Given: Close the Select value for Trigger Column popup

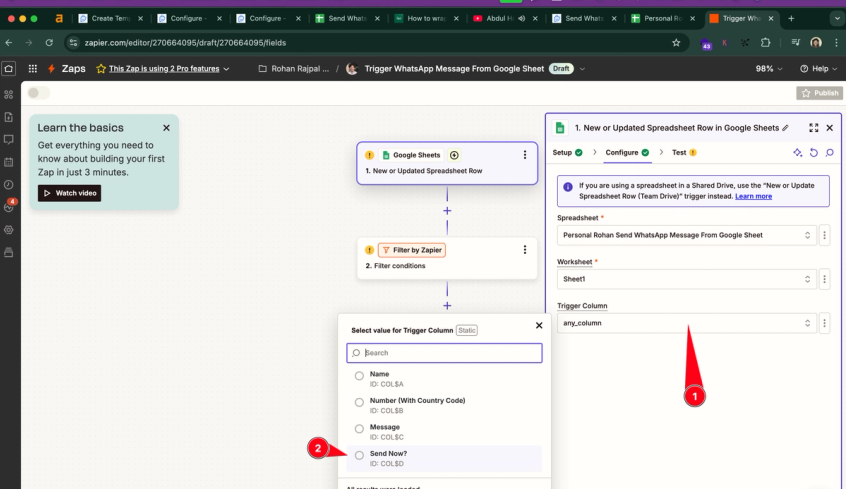Looking at the screenshot, I should coord(538,325).
